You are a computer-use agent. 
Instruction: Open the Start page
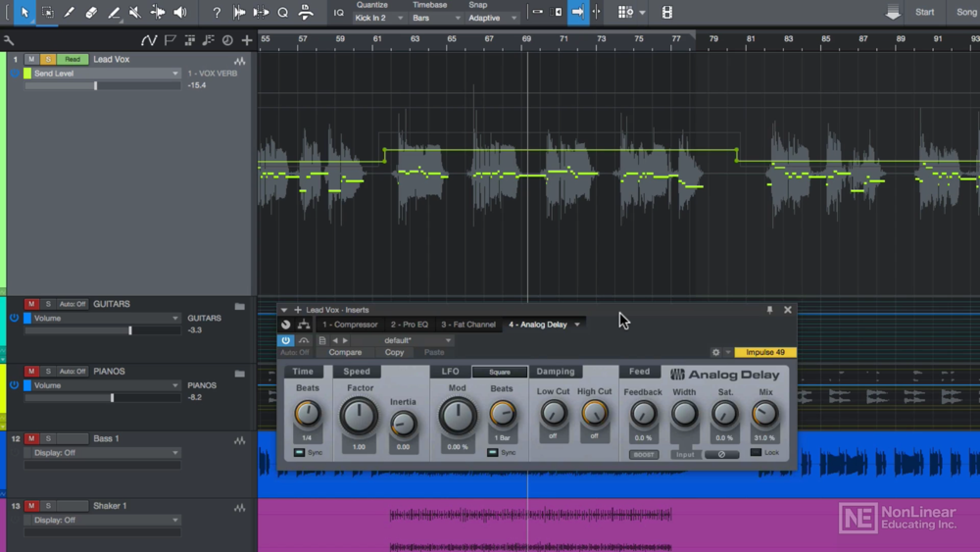[x=924, y=12]
